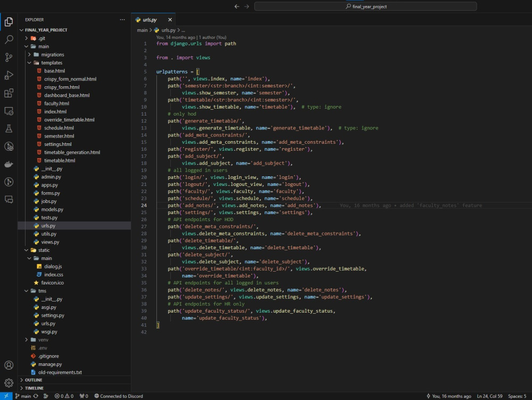Click the closing bracket on line 41
The width and height of the screenshot is (532, 400).
coord(158,325)
